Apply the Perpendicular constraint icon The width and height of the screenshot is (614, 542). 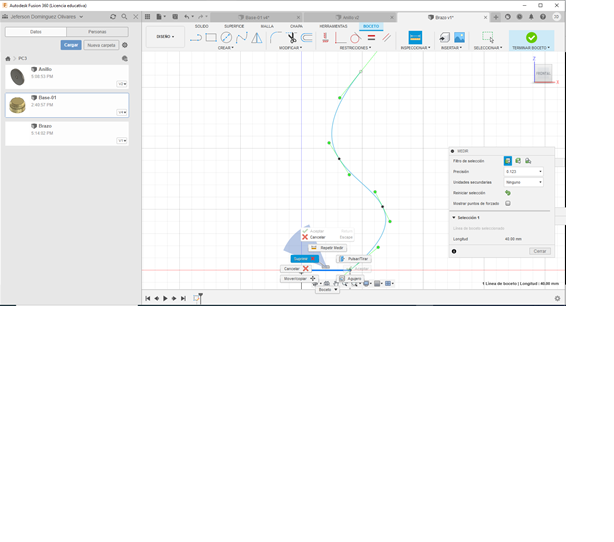pyautogui.click(x=340, y=38)
